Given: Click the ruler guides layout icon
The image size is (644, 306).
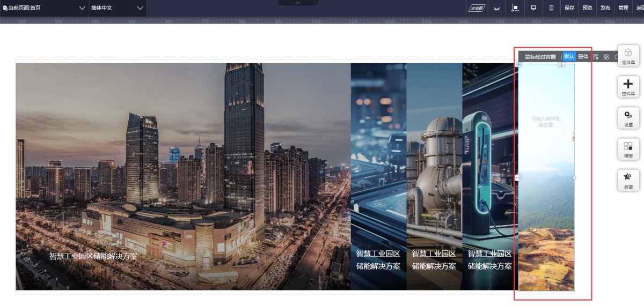Looking at the screenshot, I should [515, 8].
